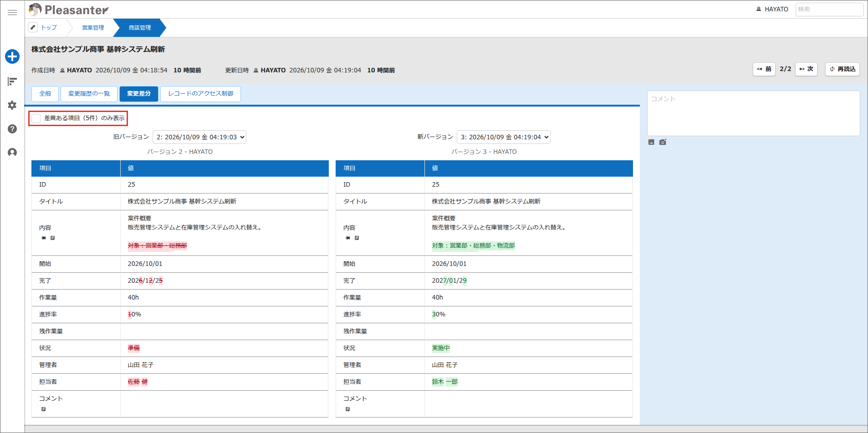Click the small icon under old version コメント label
This screenshot has width=868, height=433.
[43, 409]
